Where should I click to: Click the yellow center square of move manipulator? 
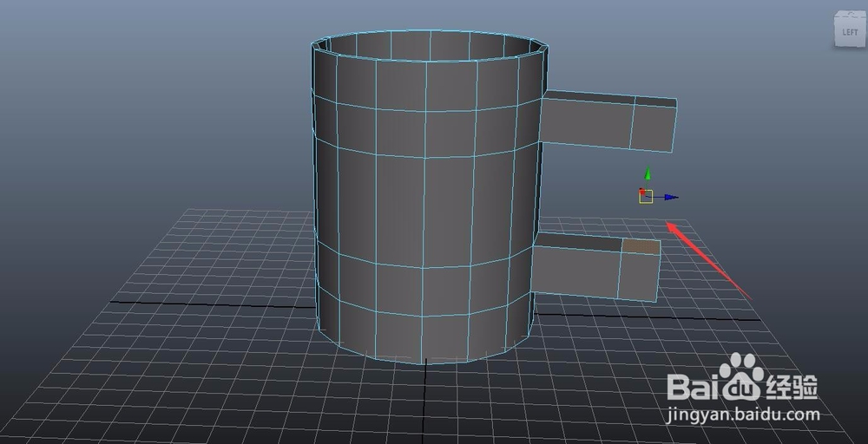coord(646,197)
